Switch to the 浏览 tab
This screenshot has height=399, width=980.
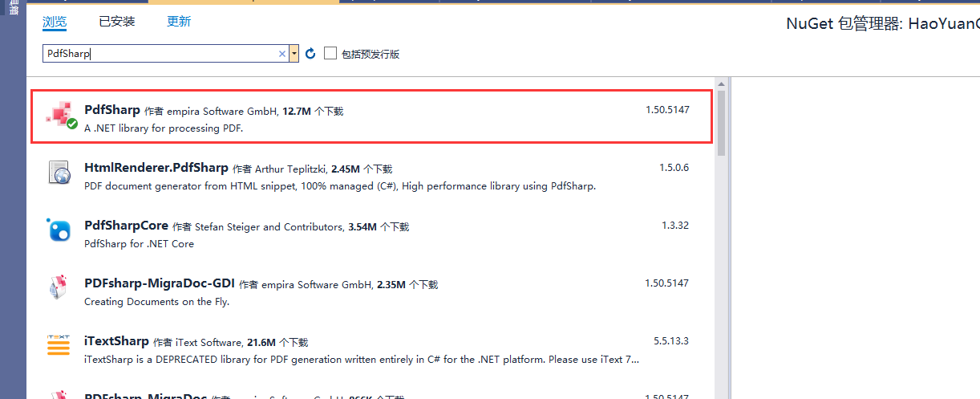55,22
